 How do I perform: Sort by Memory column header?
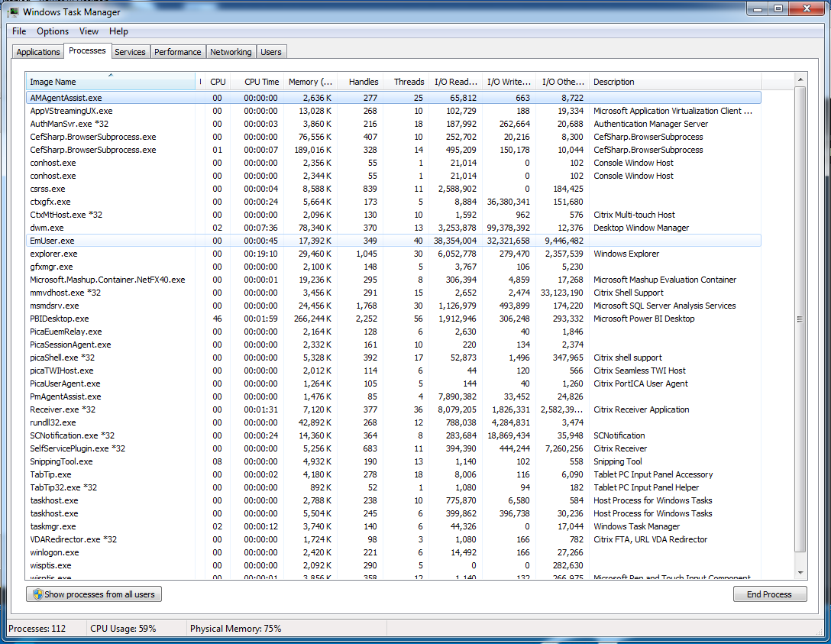tap(310, 82)
